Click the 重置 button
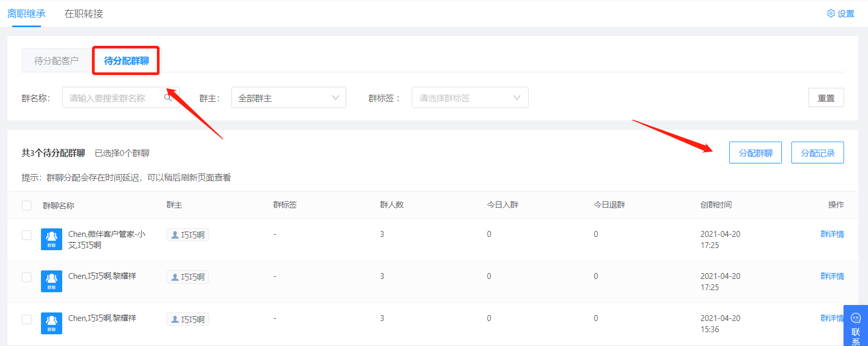The image size is (868, 346). 826,98
